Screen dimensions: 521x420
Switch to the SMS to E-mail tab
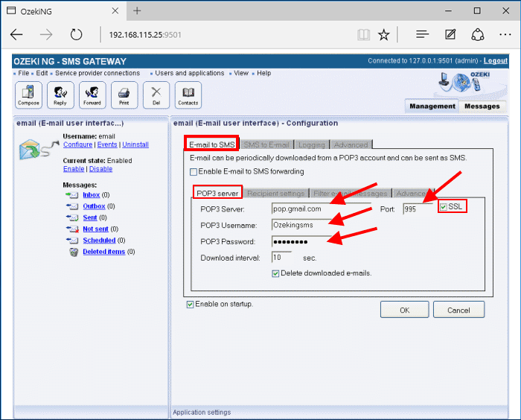pos(266,144)
